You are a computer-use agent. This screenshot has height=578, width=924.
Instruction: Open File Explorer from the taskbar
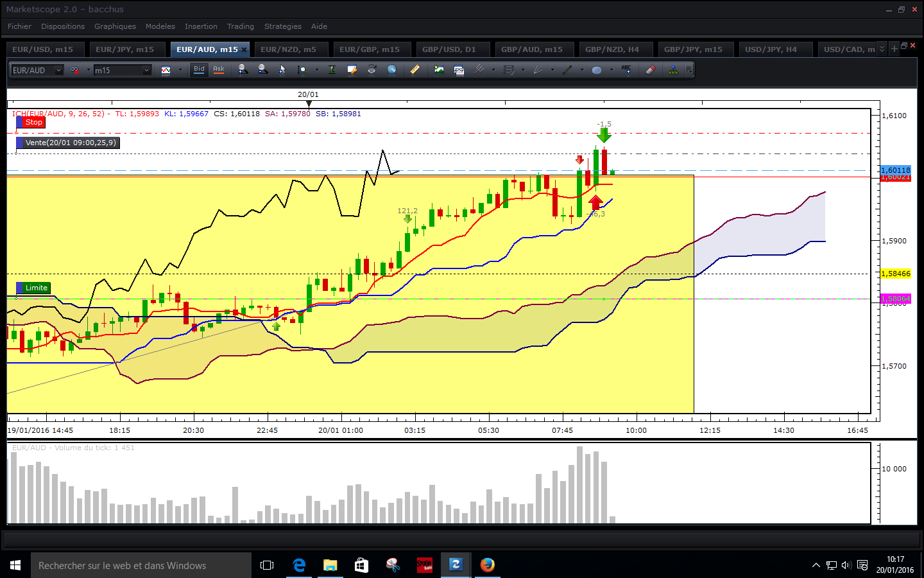coord(330,565)
